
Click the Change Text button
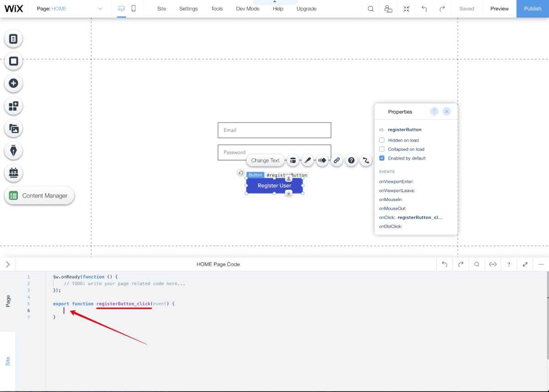pos(265,160)
